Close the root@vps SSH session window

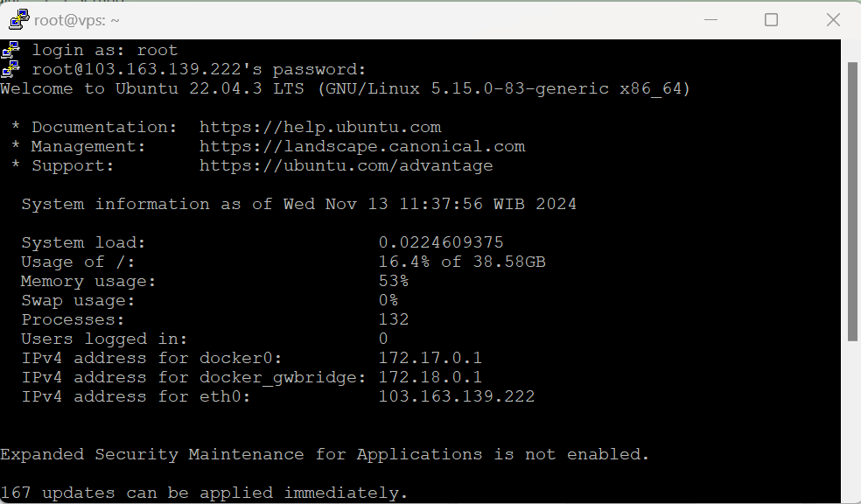(x=832, y=19)
